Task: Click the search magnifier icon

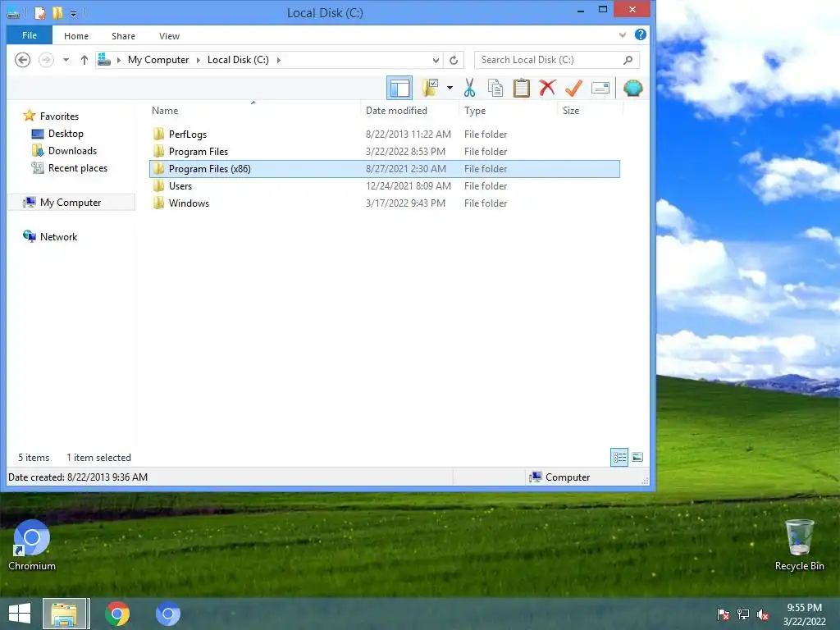Action: point(628,60)
